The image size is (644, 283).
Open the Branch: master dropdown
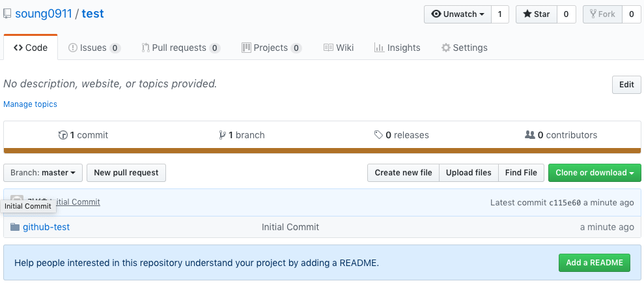click(43, 173)
